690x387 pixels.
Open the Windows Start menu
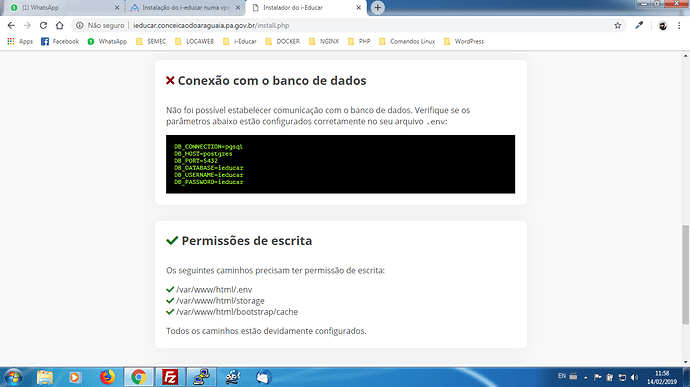click(x=13, y=377)
